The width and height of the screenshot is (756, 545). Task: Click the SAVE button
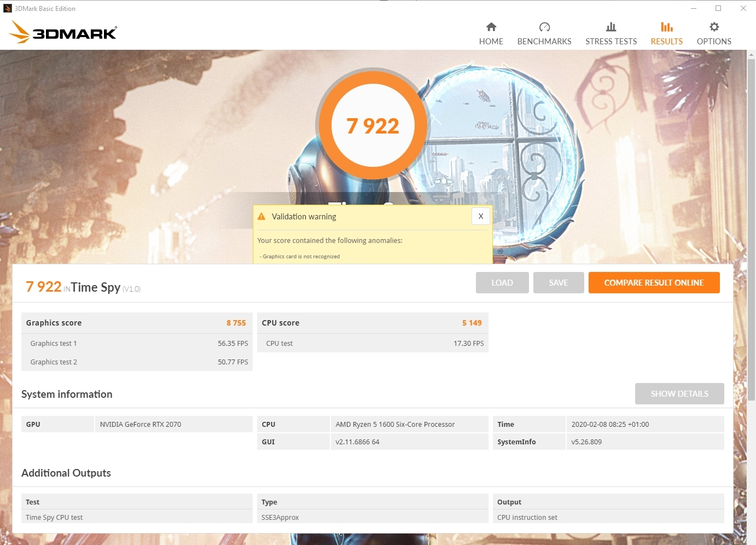click(x=559, y=283)
